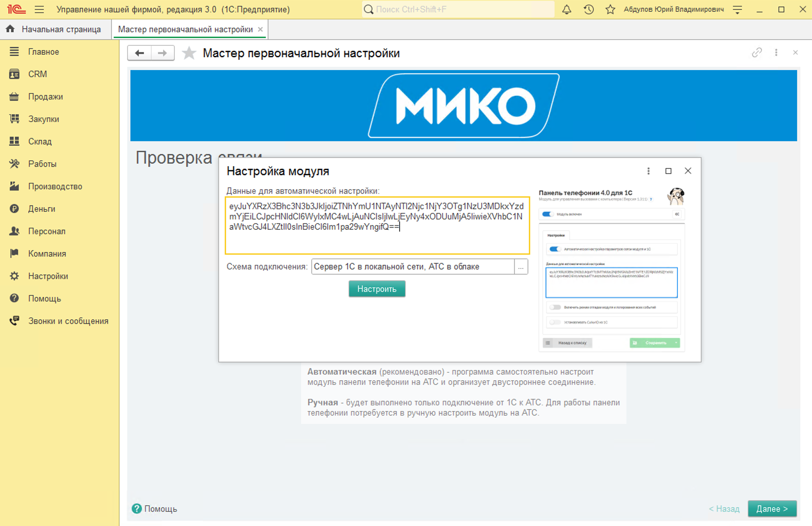Screen dimensions: 812x526
Task: Open history using the clock icon
Action: tap(588, 9)
